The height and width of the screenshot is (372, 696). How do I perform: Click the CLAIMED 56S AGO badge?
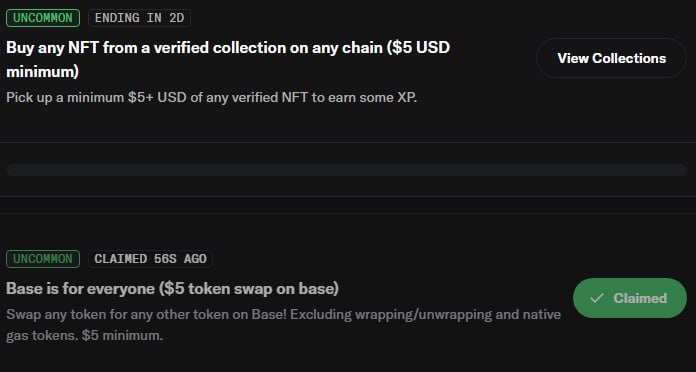[150, 259]
